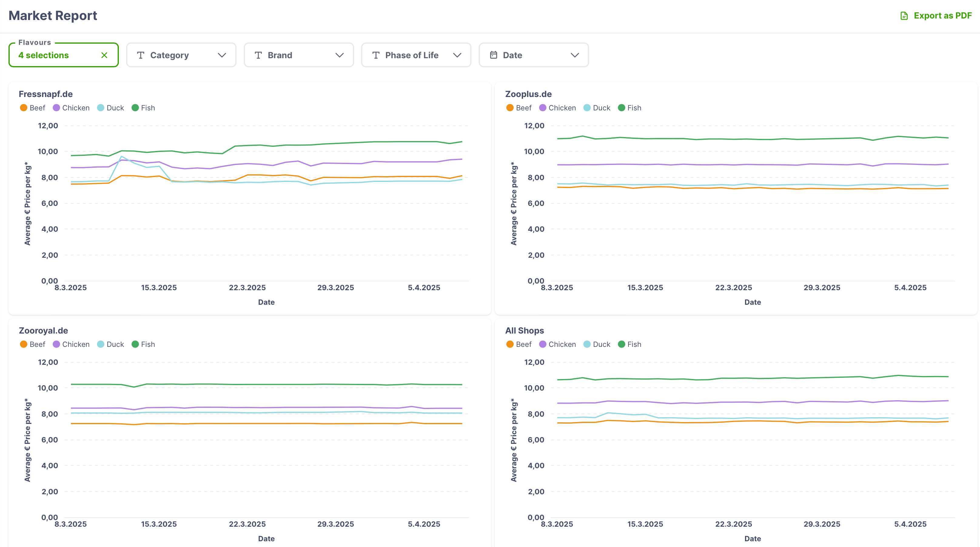Click green Fish swatch in Fressnapf.de legend
The height and width of the screenshot is (547, 980).
(135, 108)
